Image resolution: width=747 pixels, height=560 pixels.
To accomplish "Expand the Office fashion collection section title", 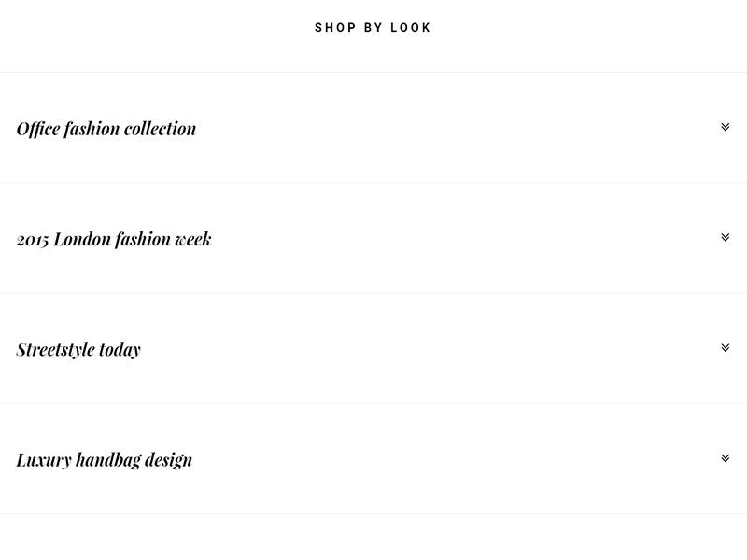I will coord(106,129).
